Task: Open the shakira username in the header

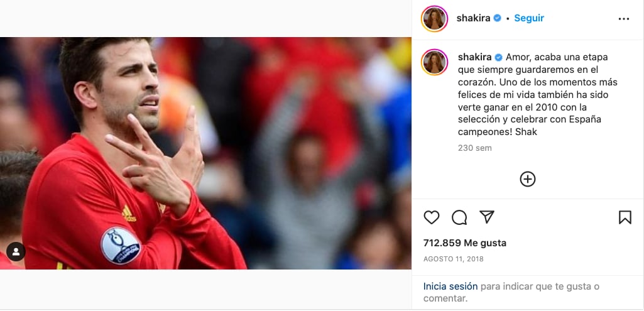Action: (473, 18)
